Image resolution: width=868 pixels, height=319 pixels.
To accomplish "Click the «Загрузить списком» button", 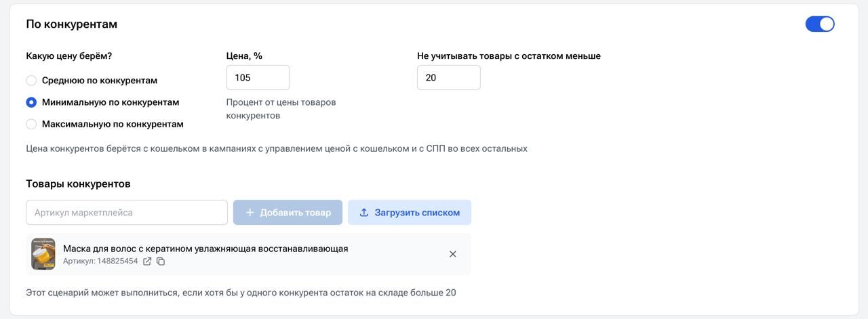I will click(410, 213).
